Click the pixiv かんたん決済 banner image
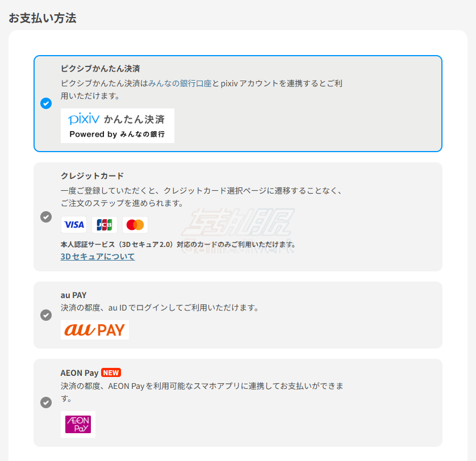Viewport: 476px width, 461px height. (118, 125)
